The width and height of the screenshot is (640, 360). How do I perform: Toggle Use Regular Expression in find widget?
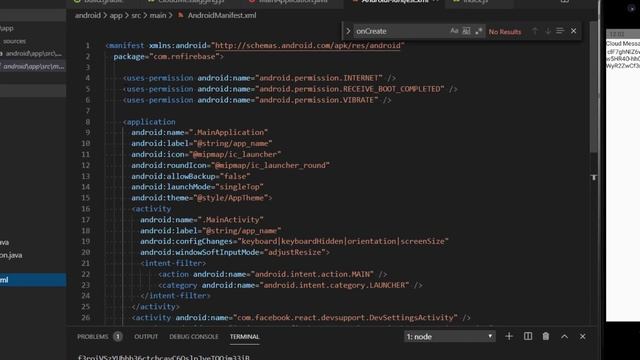pos(478,31)
